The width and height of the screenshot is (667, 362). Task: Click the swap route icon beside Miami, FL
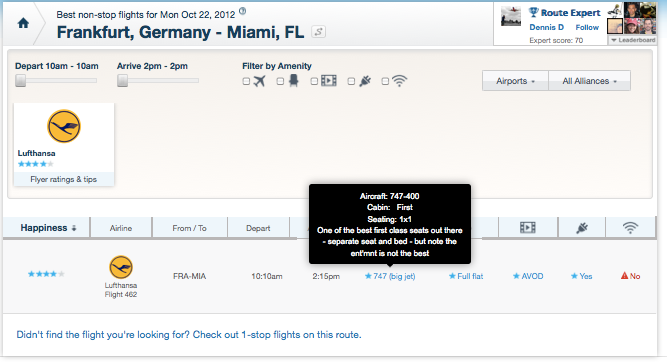tap(319, 32)
